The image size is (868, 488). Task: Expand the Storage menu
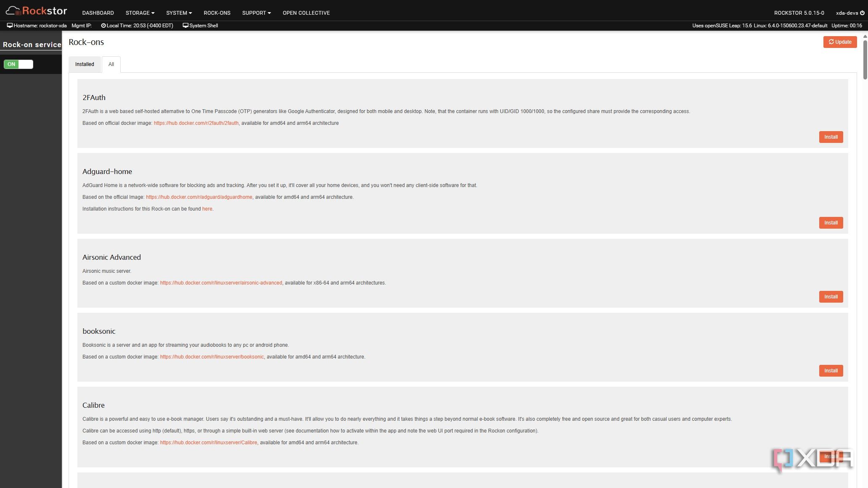tap(140, 13)
